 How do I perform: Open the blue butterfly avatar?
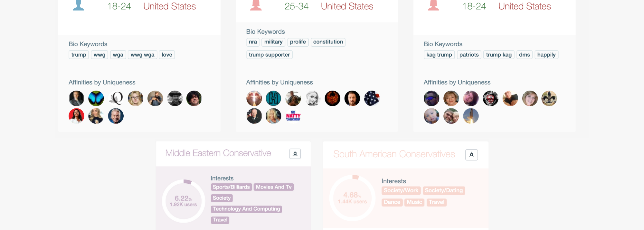[x=96, y=98]
